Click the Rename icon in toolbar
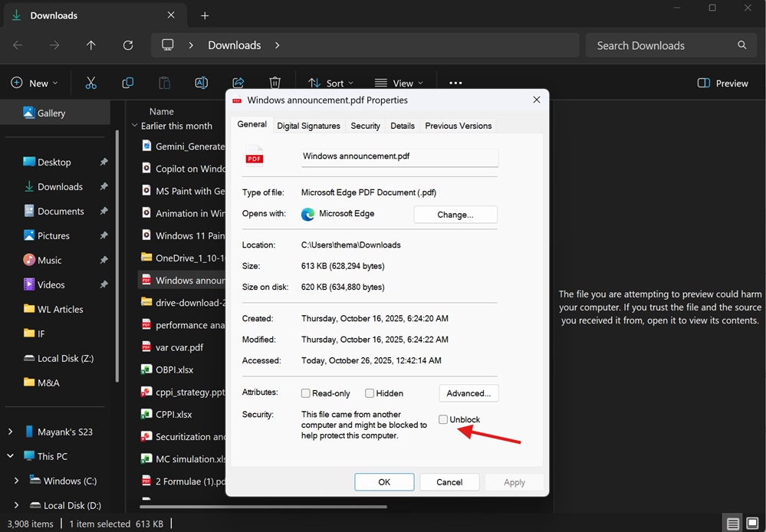The width and height of the screenshot is (766, 532). (202, 83)
